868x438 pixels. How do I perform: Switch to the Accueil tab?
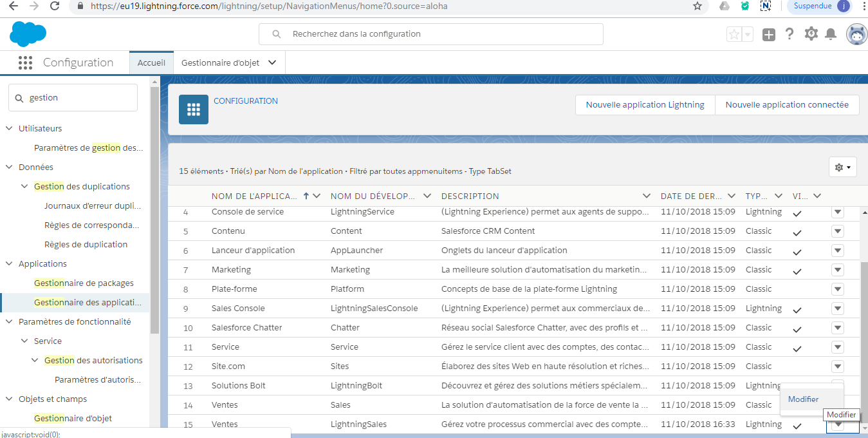click(151, 63)
